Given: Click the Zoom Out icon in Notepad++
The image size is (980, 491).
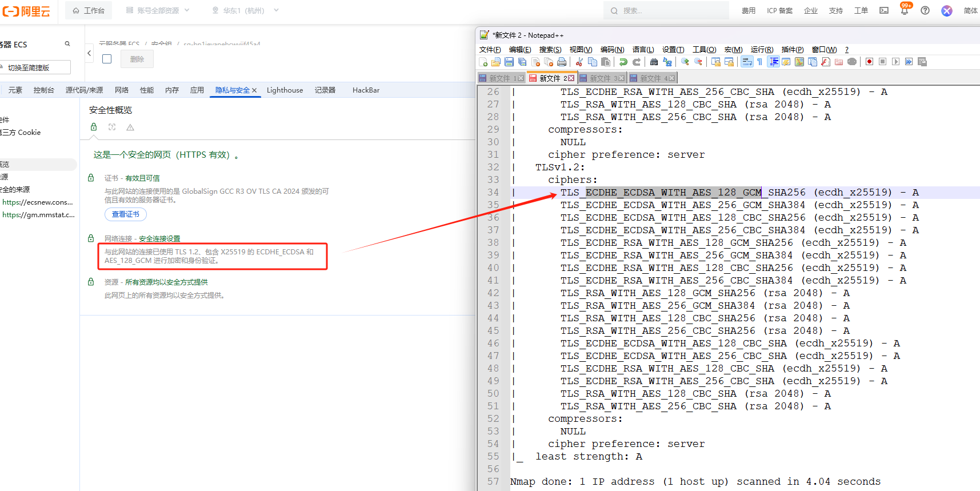Looking at the screenshot, I should [x=698, y=62].
